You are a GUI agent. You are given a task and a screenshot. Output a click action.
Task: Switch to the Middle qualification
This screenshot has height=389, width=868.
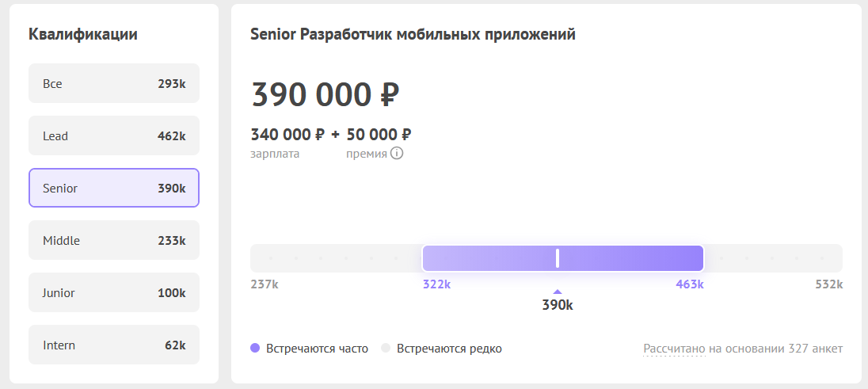114,240
